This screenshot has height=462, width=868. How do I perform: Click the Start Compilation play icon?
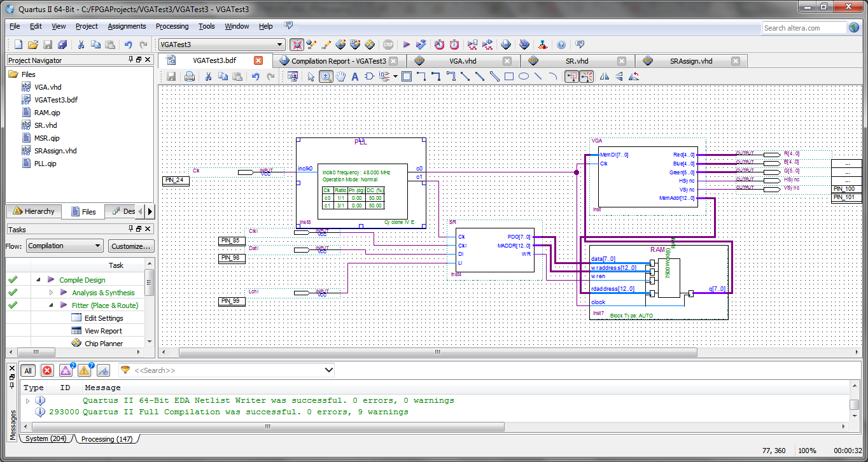406,45
